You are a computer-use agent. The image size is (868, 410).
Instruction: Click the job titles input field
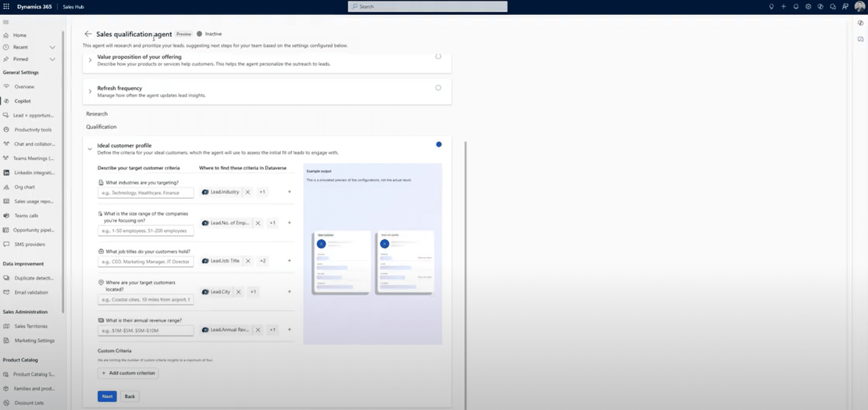pyautogui.click(x=145, y=262)
